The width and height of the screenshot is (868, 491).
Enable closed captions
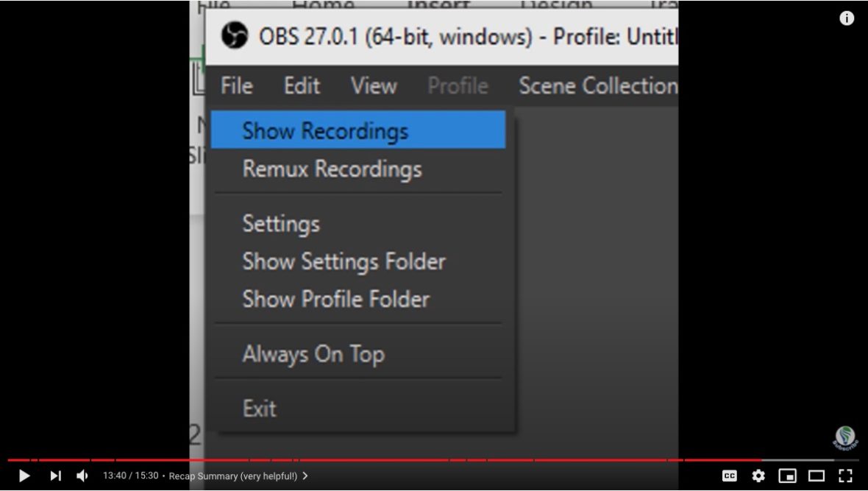point(729,476)
